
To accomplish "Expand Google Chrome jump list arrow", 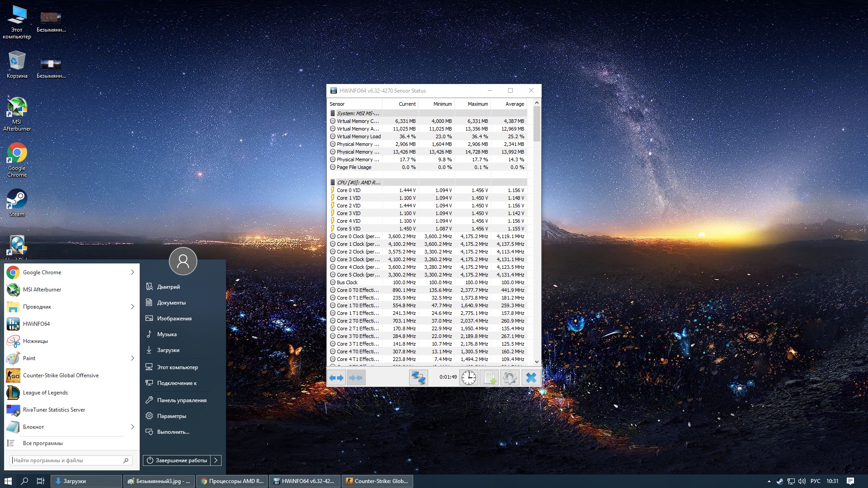I will click(x=132, y=272).
